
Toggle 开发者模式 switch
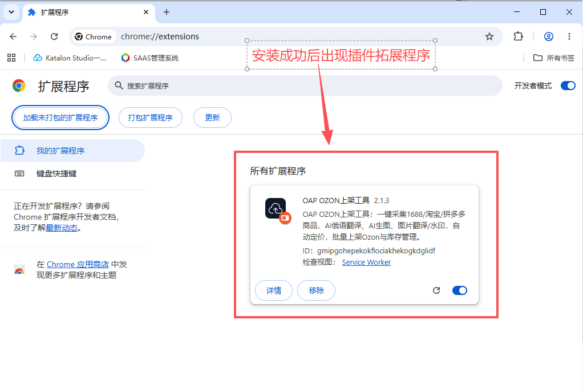point(568,86)
